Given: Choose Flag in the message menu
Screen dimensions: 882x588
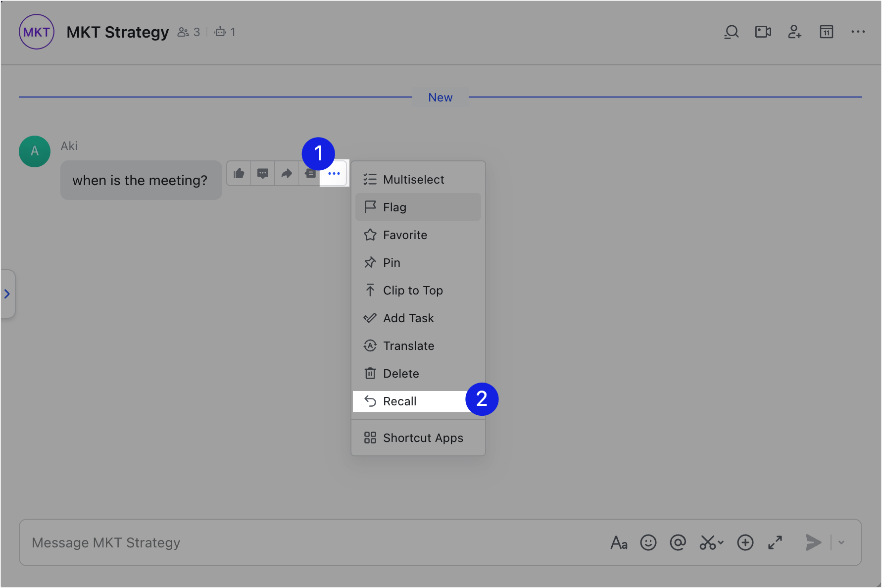Looking at the screenshot, I should pyautogui.click(x=394, y=207).
